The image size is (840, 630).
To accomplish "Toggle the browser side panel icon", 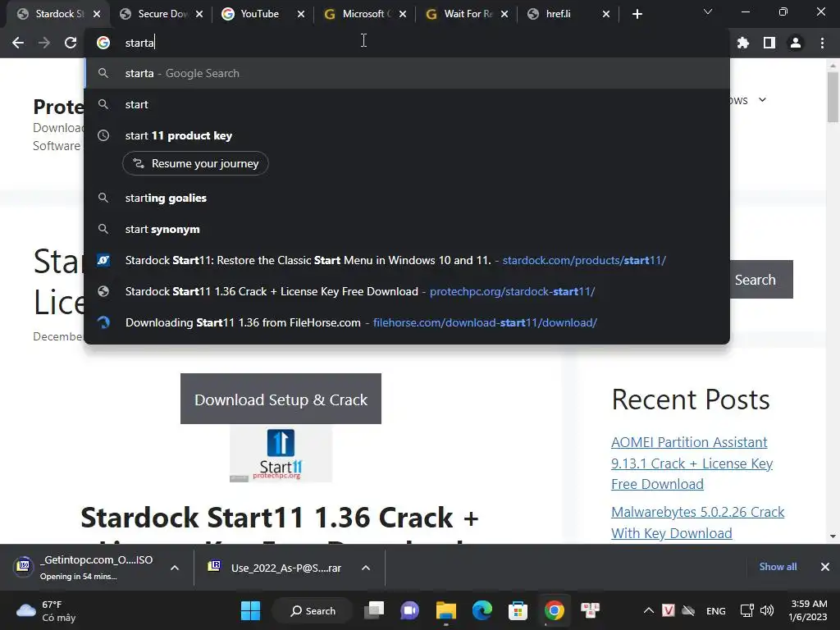I will coord(769,43).
